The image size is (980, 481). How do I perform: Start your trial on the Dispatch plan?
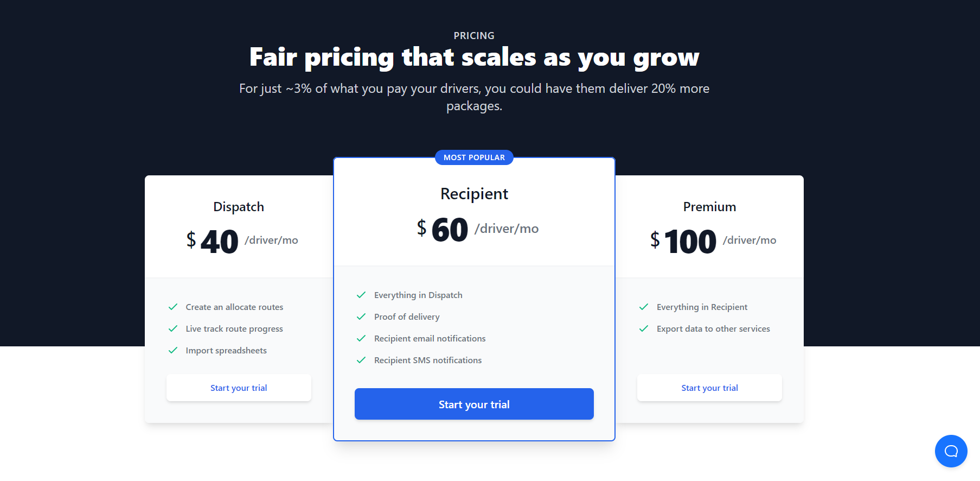(239, 388)
